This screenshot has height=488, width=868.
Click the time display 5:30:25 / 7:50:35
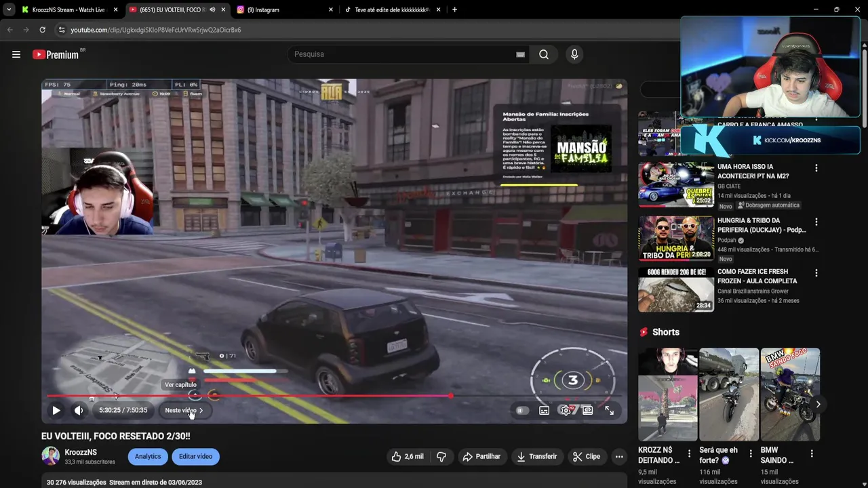coord(123,410)
